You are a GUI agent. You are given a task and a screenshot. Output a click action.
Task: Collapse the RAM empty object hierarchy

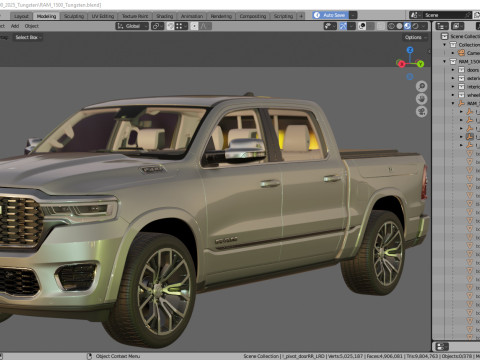[453, 103]
